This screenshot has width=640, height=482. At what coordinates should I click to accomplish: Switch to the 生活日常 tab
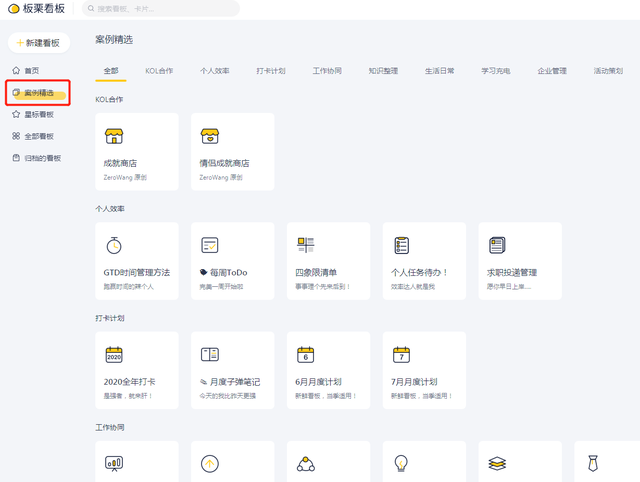pos(440,71)
